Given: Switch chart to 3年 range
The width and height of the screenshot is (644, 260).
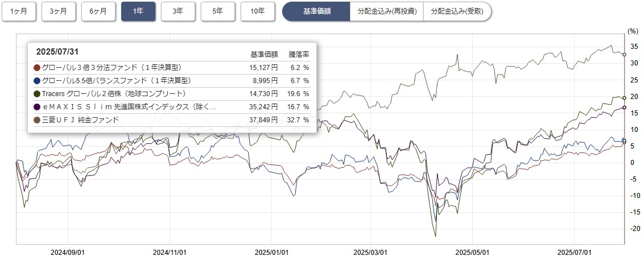Looking at the screenshot, I should click(178, 11).
